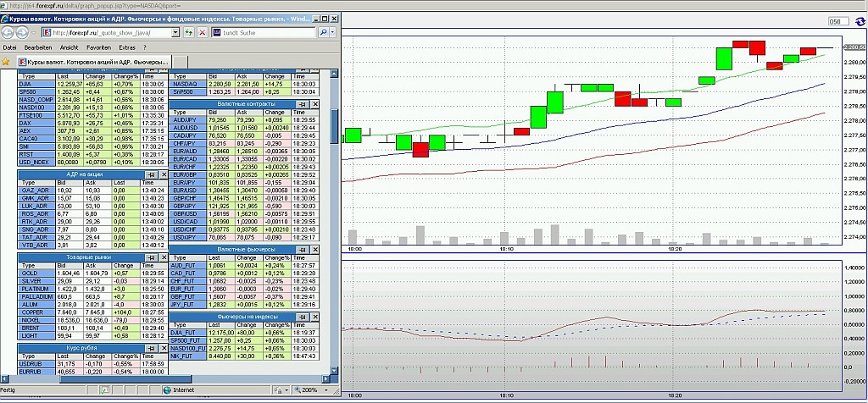The image size is (868, 403).
Task: Refresh the chart with the blue arrows icon
Action: coord(860,21)
